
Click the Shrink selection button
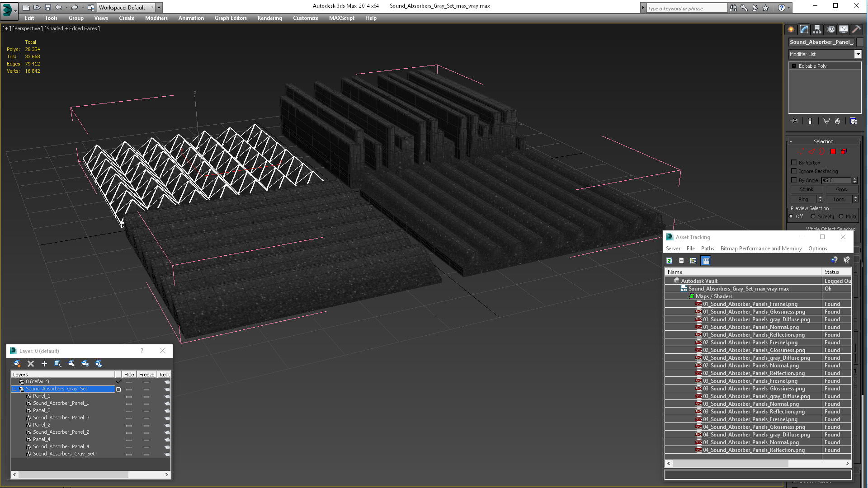tap(806, 189)
